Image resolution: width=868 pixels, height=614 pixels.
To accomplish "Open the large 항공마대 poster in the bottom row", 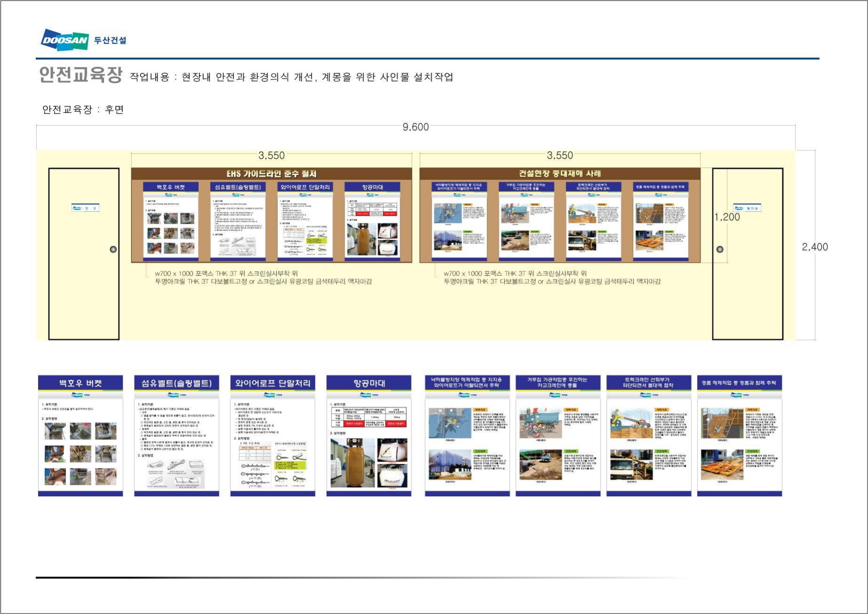I will tap(369, 436).
